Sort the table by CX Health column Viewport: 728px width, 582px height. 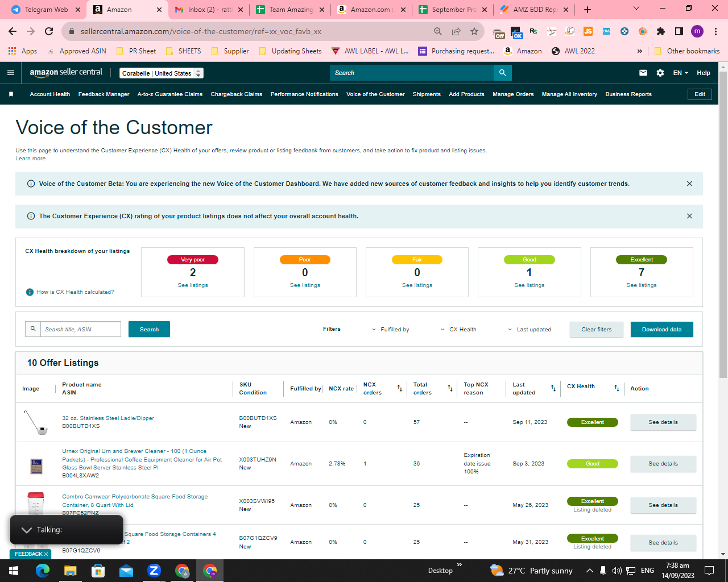pos(617,389)
